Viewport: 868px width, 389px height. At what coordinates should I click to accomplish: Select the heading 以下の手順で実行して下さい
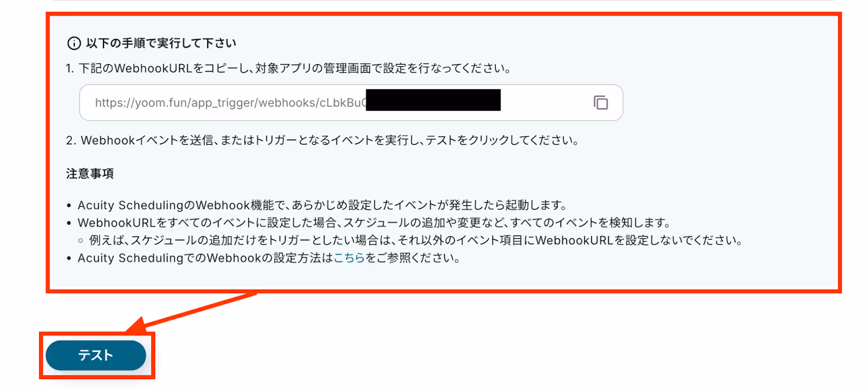tap(161, 43)
